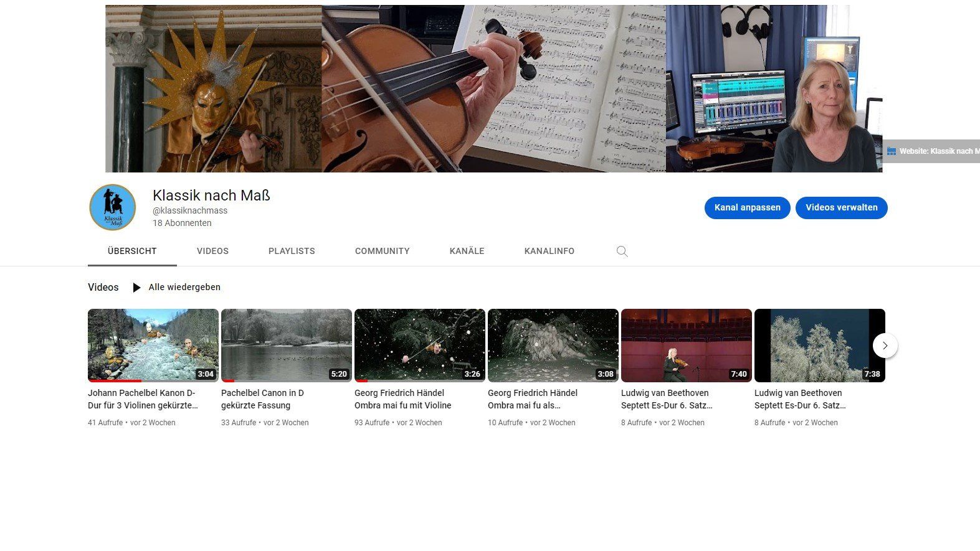Click Alle wiedergeben text link
The height and width of the screenshot is (551, 980).
tap(184, 287)
